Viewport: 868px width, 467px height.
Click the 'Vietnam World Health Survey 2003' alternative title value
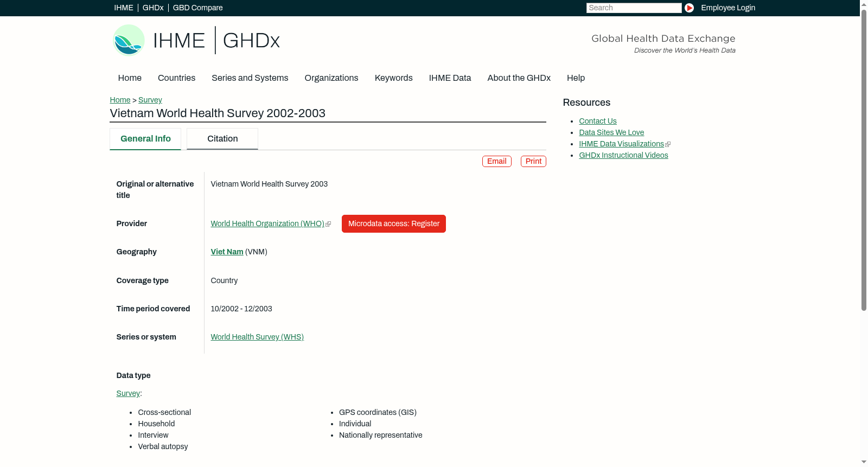pyautogui.click(x=269, y=184)
